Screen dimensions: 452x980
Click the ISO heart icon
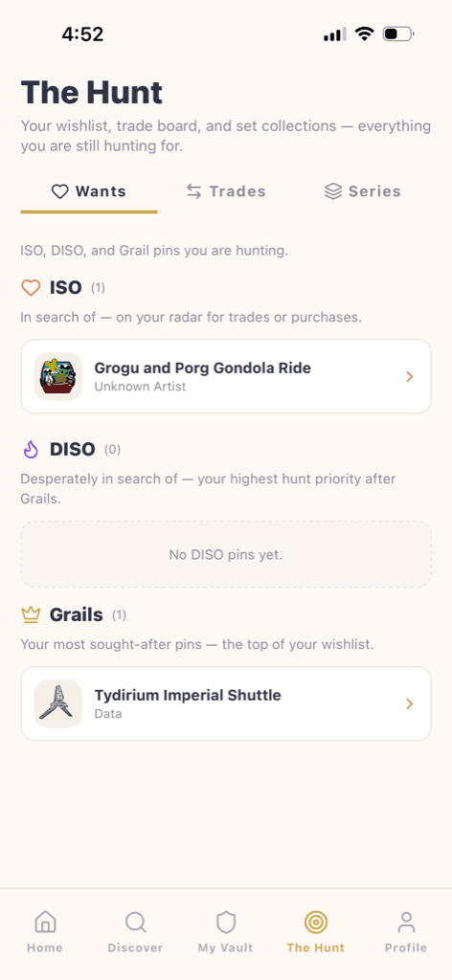(31, 287)
